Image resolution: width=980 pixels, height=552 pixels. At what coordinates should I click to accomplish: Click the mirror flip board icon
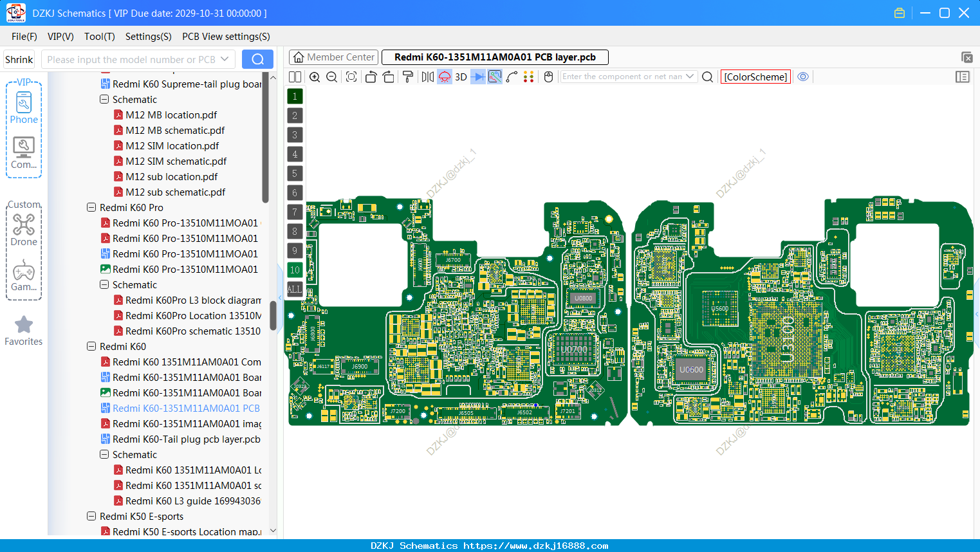coord(428,77)
